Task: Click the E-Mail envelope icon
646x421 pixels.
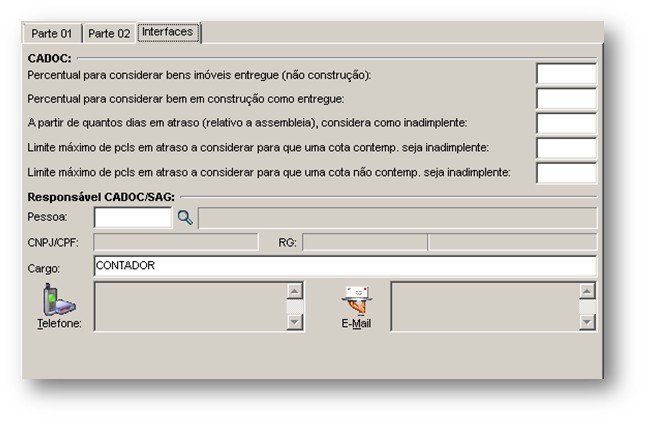Action: 356,300
